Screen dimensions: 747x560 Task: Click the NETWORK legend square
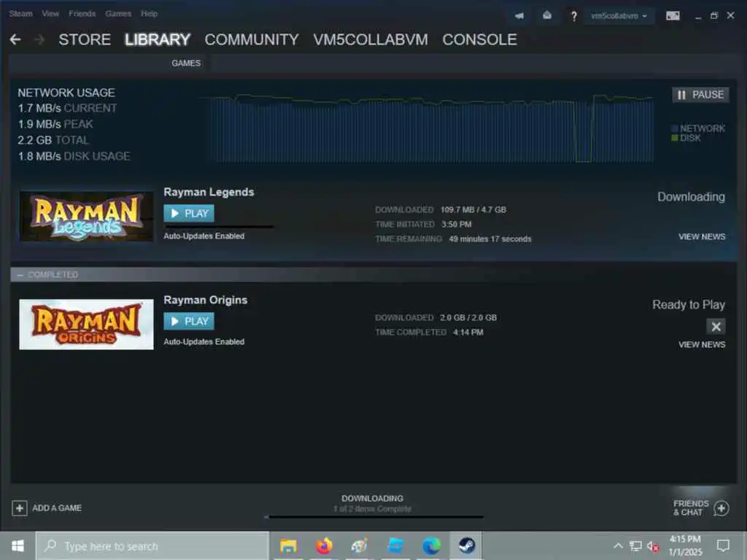click(x=675, y=128)
